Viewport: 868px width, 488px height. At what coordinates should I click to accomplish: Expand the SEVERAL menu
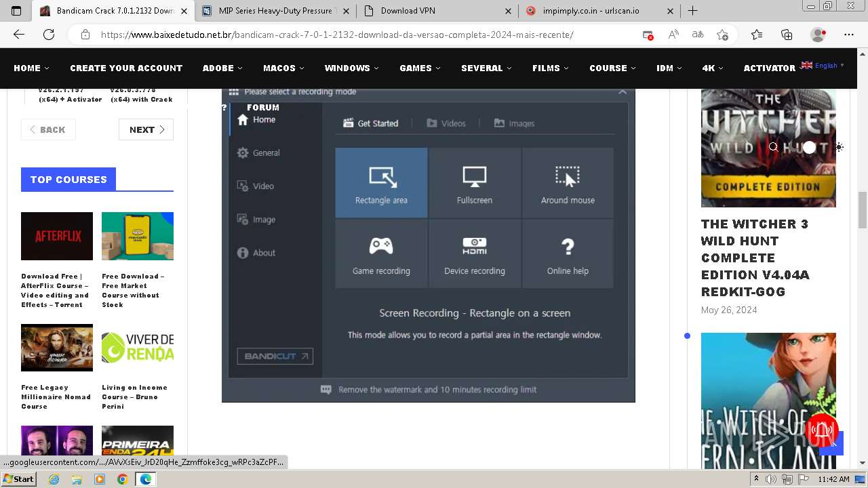486,68
